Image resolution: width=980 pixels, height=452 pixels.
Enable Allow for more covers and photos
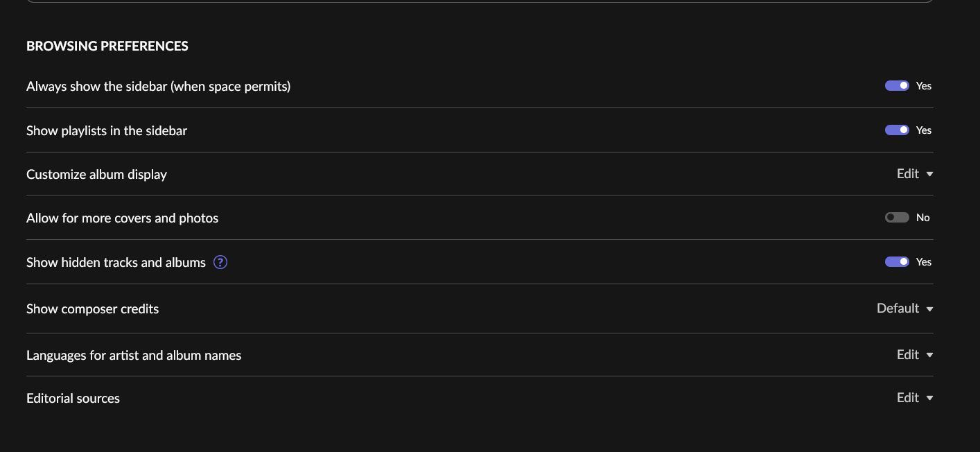pos(897,218)
